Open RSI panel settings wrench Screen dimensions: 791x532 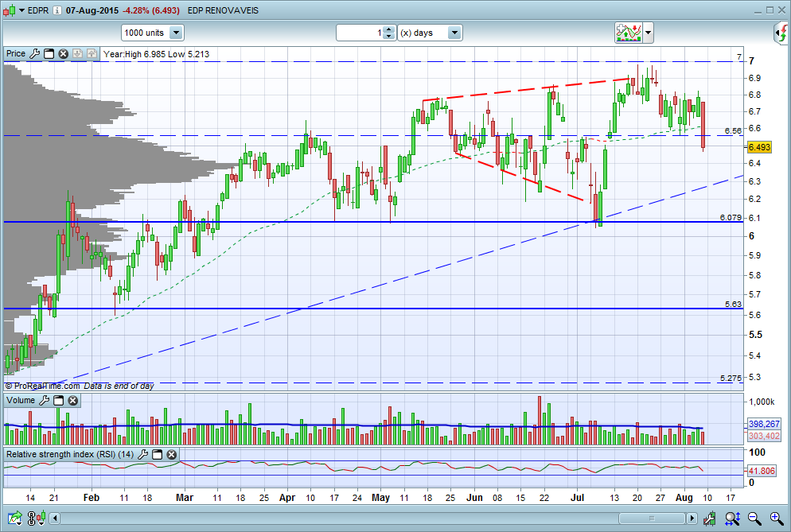coord(142,454)
